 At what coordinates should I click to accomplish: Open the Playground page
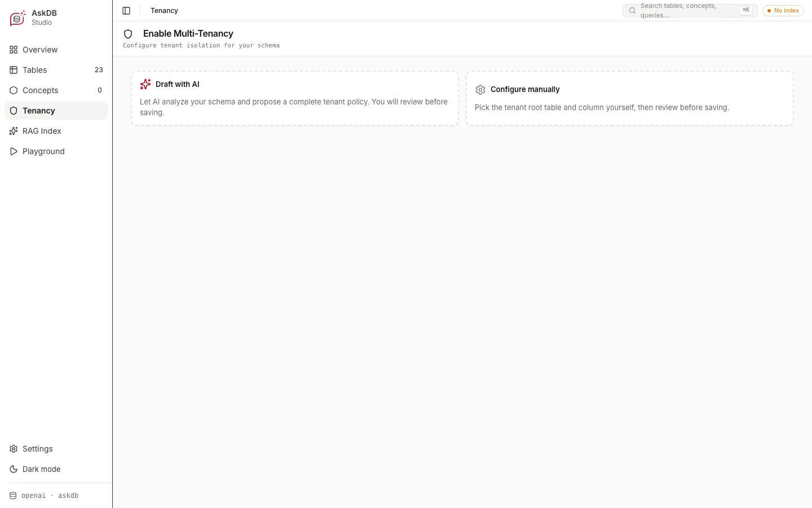(56, 151)
